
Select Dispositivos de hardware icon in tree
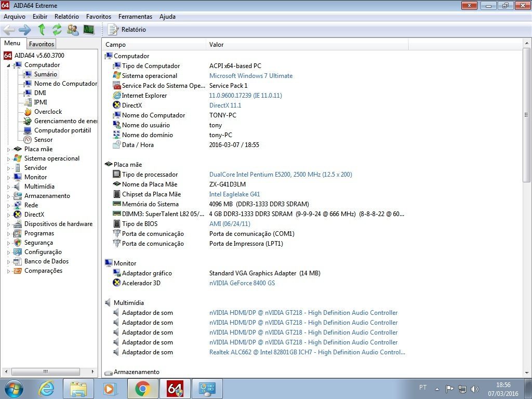[18, 224]
